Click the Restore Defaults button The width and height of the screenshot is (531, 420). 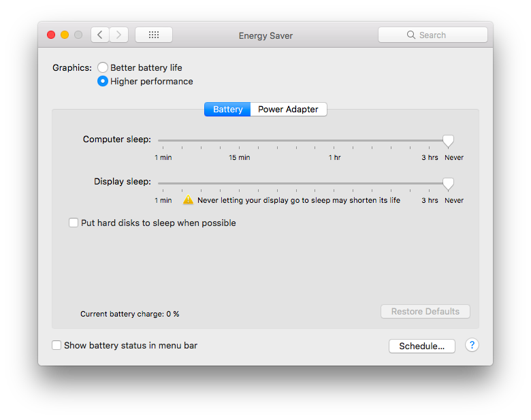(x=425, y=311)
